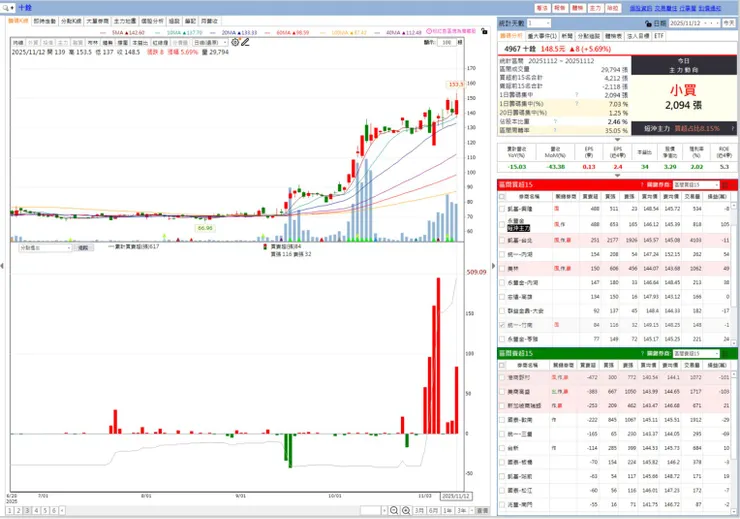
Task: Set chart range to 6月
Action: pos(433,511)
